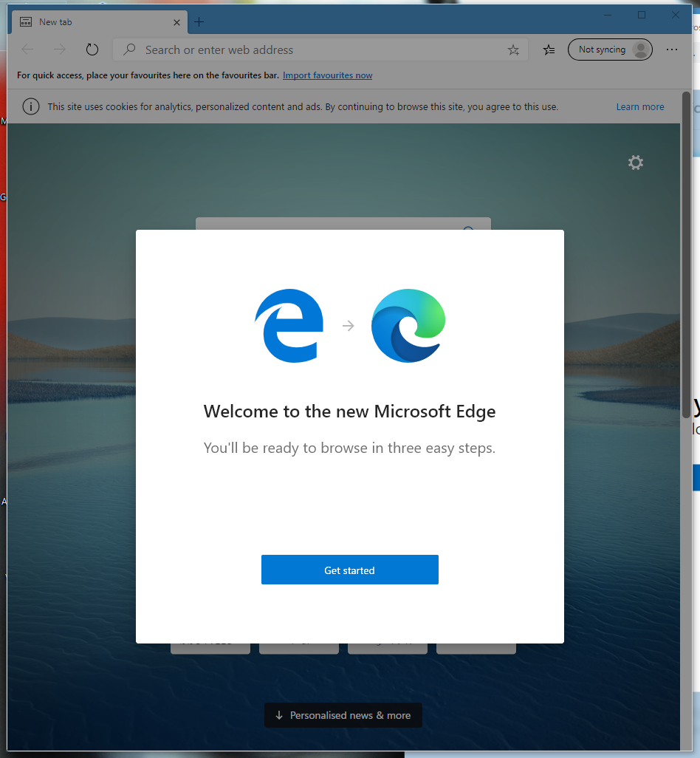Open the page settings gear icon

pyautogui.click(x=635, y=163)
